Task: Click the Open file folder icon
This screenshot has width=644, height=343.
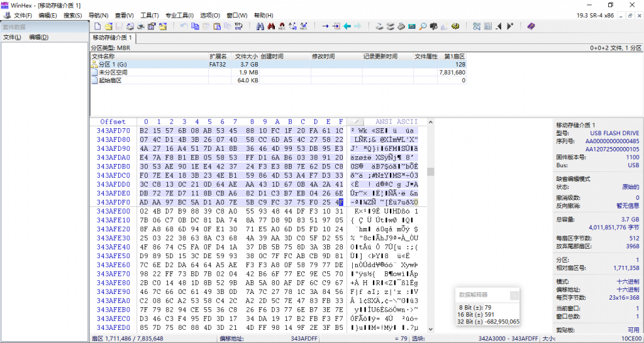Action: 108,26
